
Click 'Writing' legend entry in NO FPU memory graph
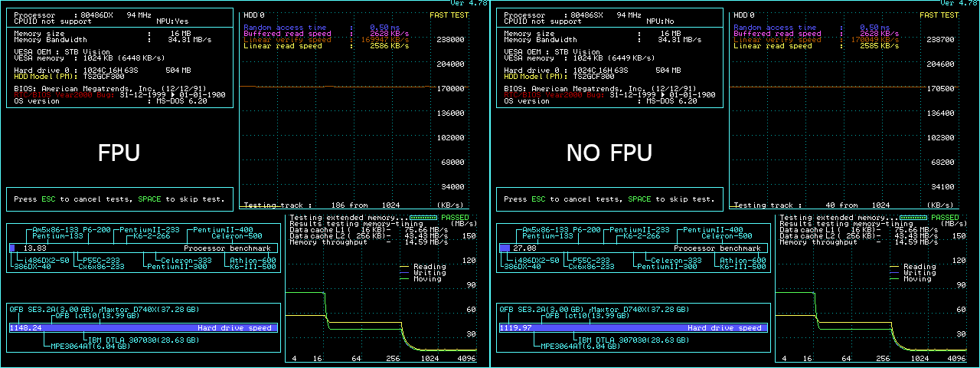pyautogui.click(x=919, y=273)
